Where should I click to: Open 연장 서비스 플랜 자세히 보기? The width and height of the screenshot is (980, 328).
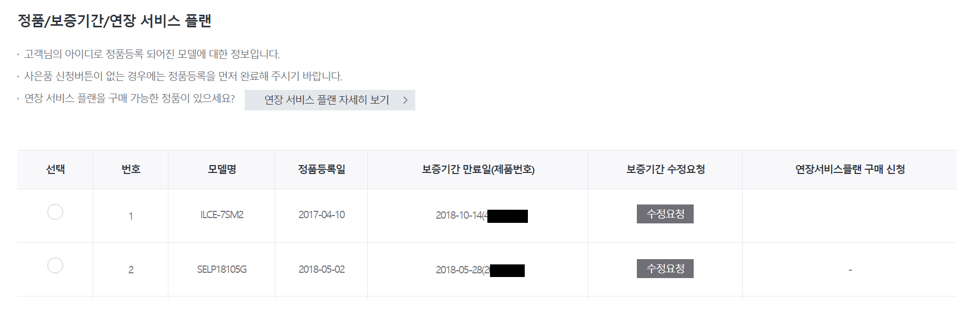pyautogui.click(x=330, y=100)
